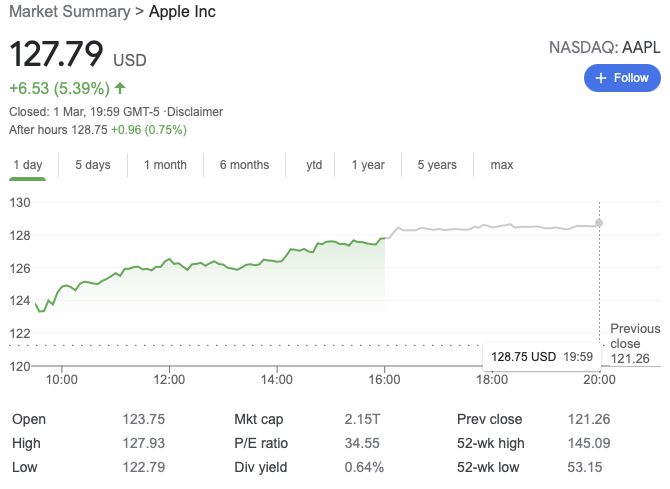Click the Market Summary breadcrumb link
Viewport: 670px width, 489px height.
point(70,12)
